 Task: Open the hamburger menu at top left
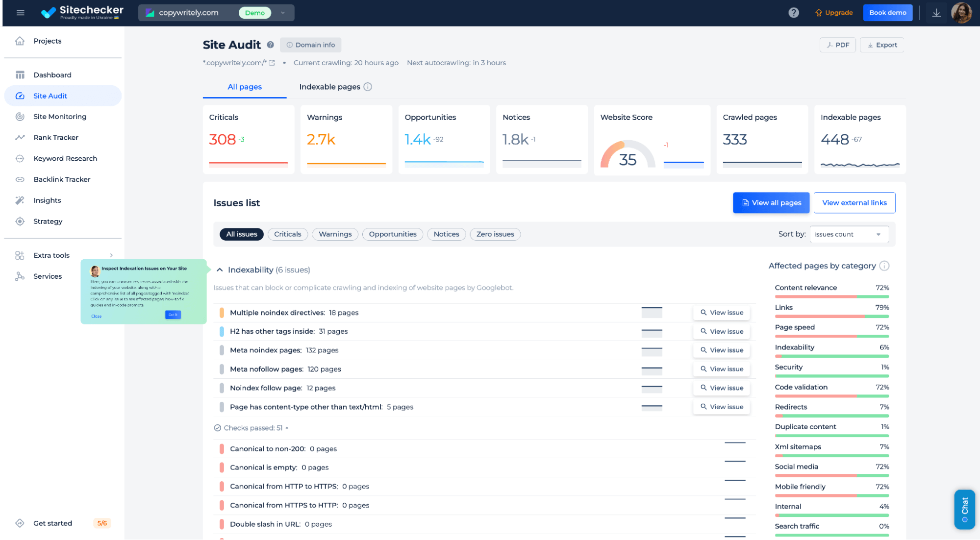pyautogui.click(x=21, y=12)
